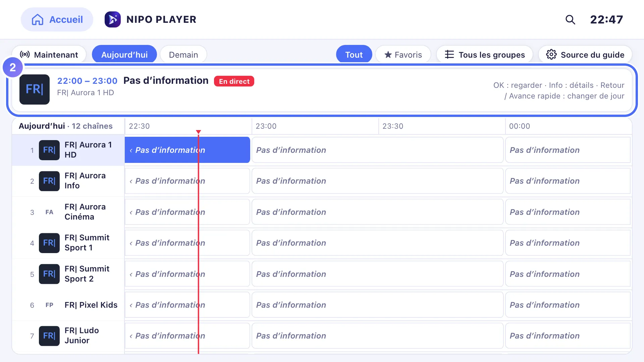Open Pixel Kids program at 00:00
This screenshot has height=362, width=644.
[568, 305]
